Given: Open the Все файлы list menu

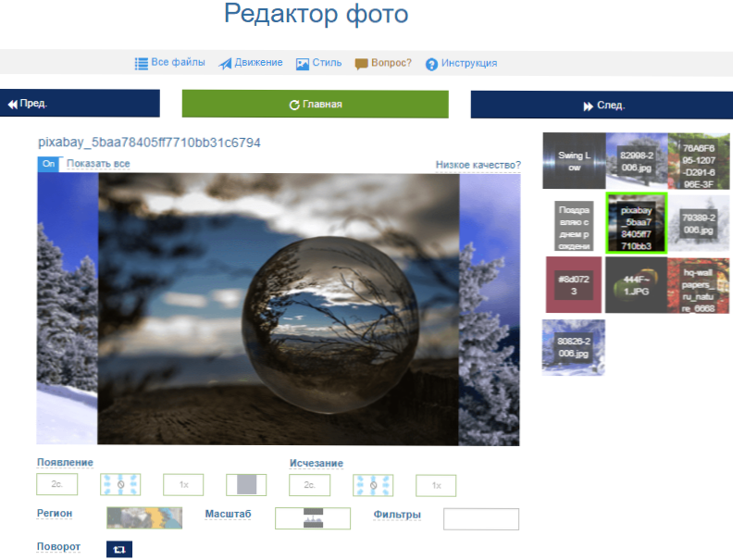Looking at the screenshot, I should click(169, 63).
